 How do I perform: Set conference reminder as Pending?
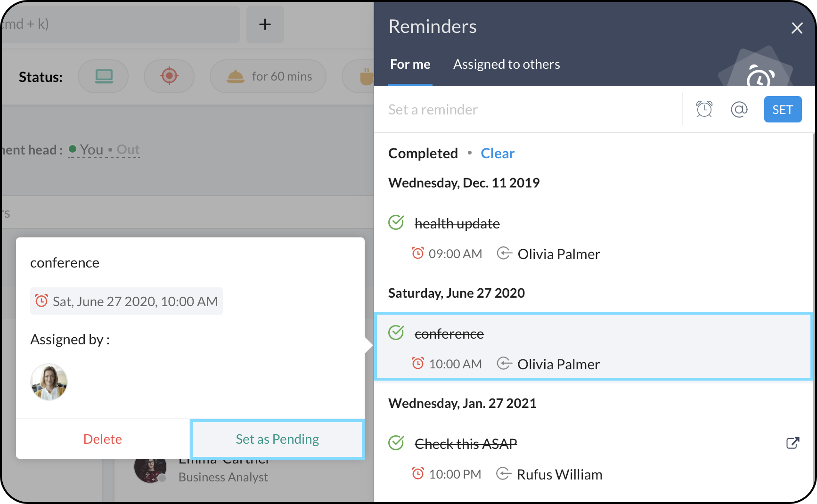[277, 439]
